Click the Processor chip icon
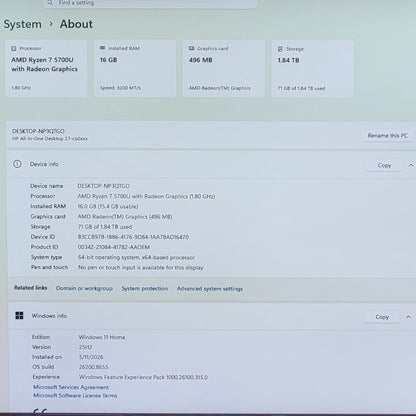The image size is (416, 416). click(x=14, y=49)
